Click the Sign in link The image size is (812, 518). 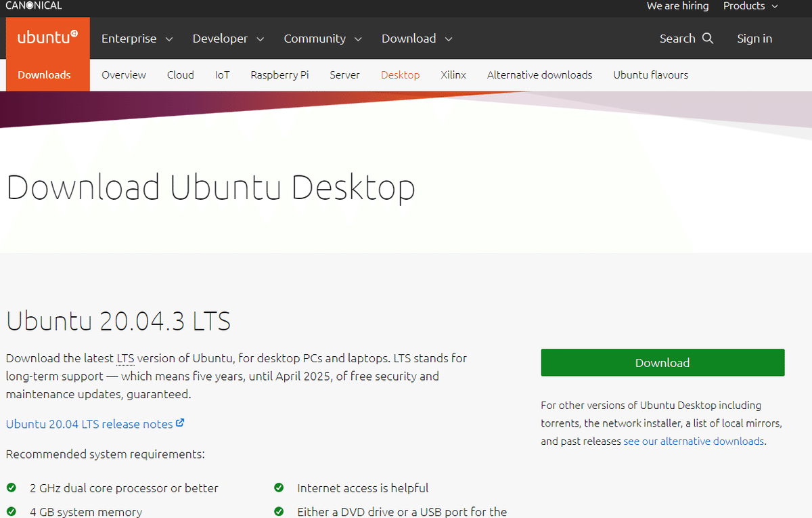point(754,39)
